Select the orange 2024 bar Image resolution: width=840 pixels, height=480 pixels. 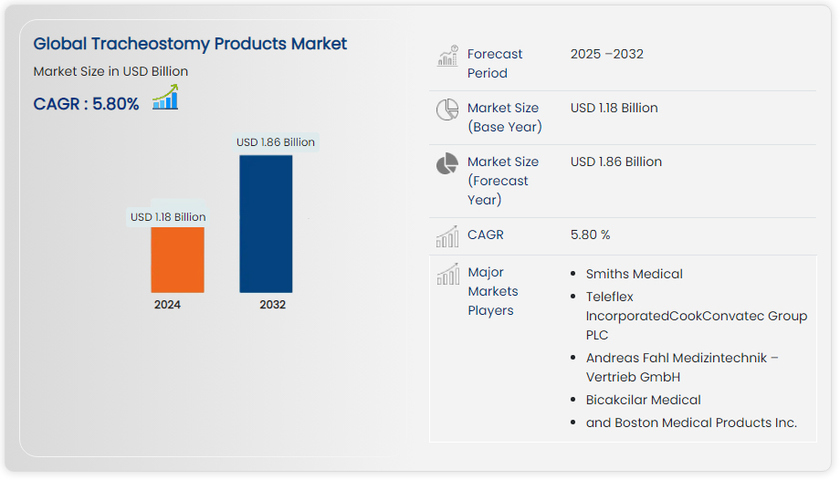pyautogui.click(x=178, y=259)
